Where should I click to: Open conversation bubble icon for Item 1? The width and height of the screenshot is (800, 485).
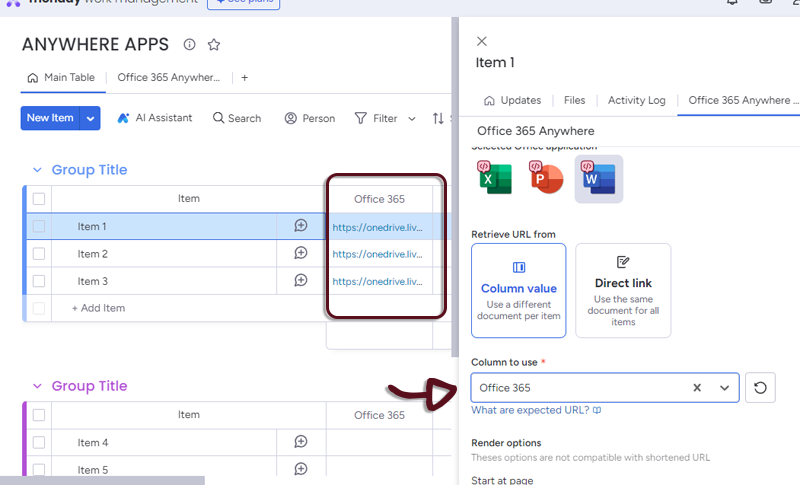pyautogui.click(x=301, y=226)
